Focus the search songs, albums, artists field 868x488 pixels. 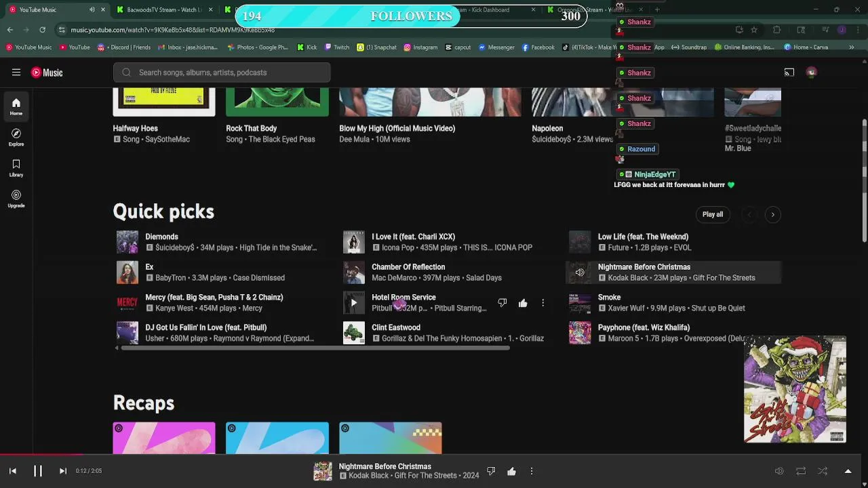222,73
